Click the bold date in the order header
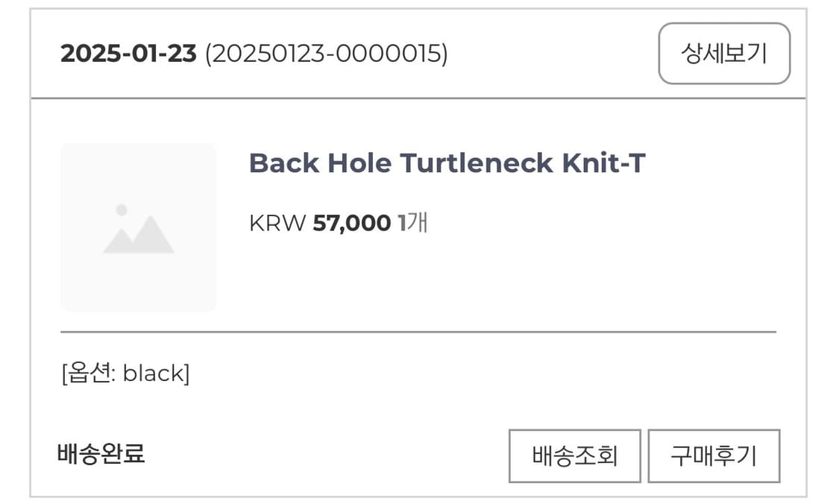The height and width of the screenshot is (504, 839). (x=128, y=54)
